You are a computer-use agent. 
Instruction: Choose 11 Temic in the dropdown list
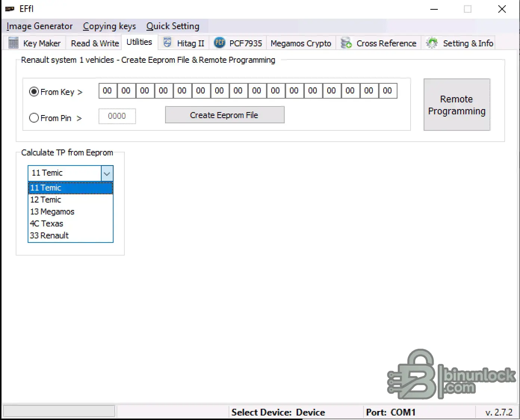71,188
